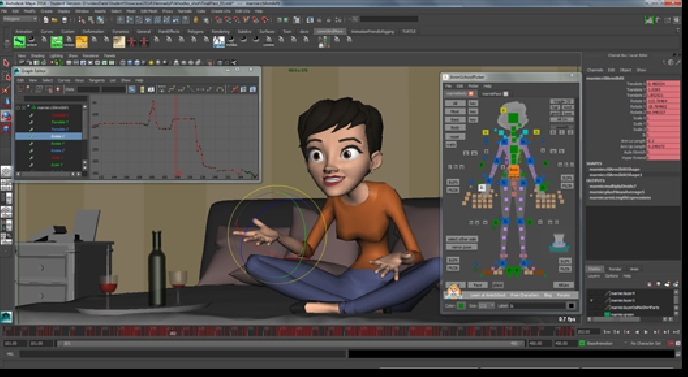Apply flat tangents in Graph Editor toolbar
Screen dimensions: 688x377
(x=200, y=89)
